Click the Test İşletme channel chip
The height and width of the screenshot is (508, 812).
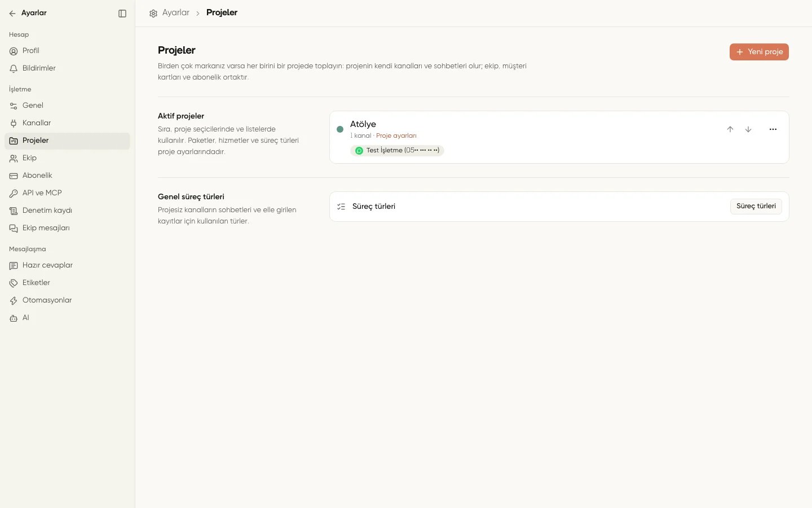[397, 151]
